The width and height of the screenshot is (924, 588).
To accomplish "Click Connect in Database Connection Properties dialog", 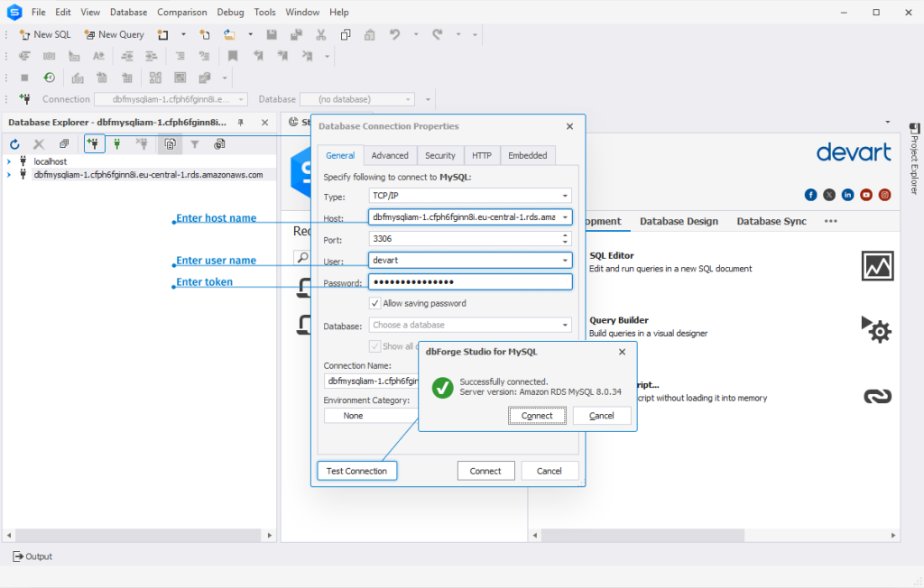I will point(485,471).
